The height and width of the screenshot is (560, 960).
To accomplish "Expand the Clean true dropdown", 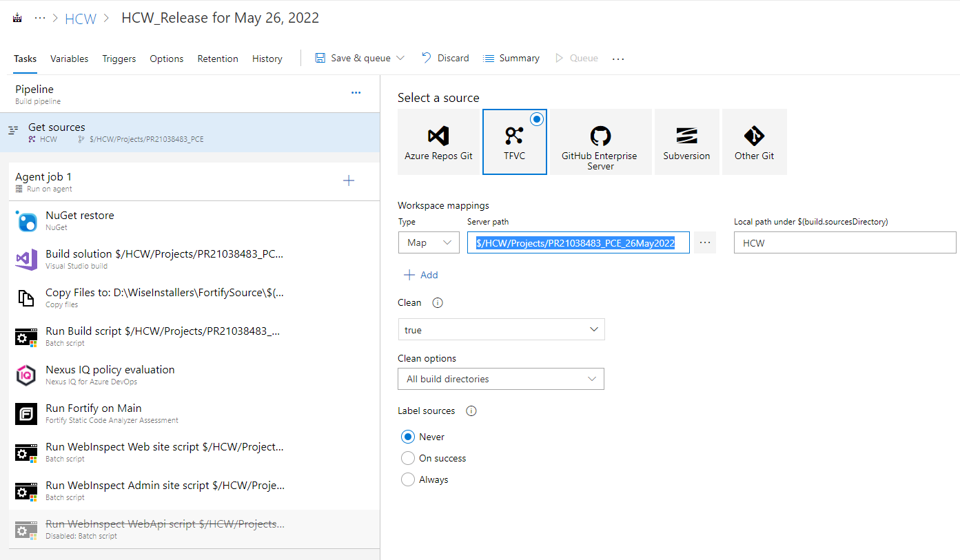I will [501, 330].
